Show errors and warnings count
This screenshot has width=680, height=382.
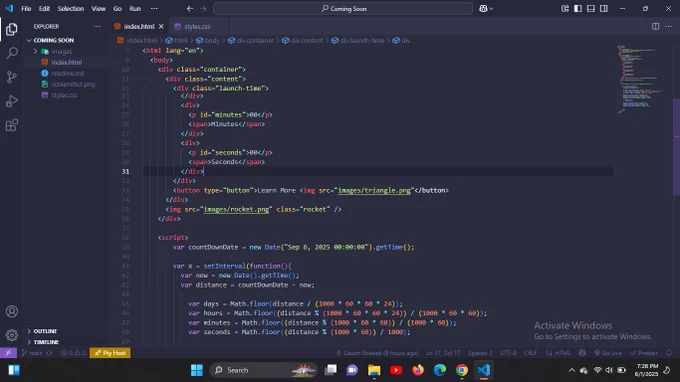point(73,353)
